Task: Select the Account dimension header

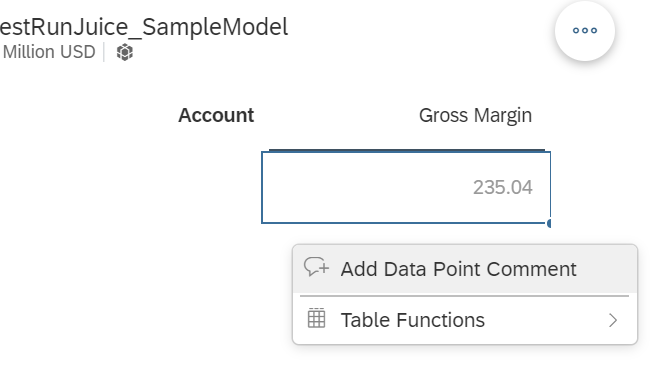Action: tap(216, 115)
